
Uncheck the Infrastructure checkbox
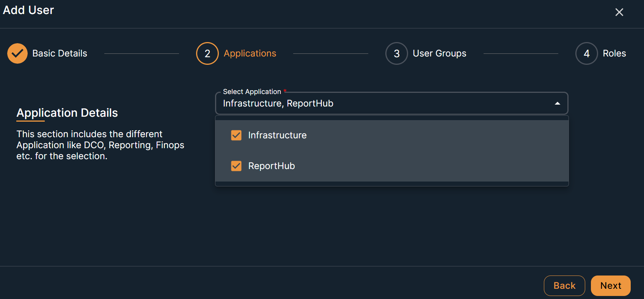coord(236,135)
